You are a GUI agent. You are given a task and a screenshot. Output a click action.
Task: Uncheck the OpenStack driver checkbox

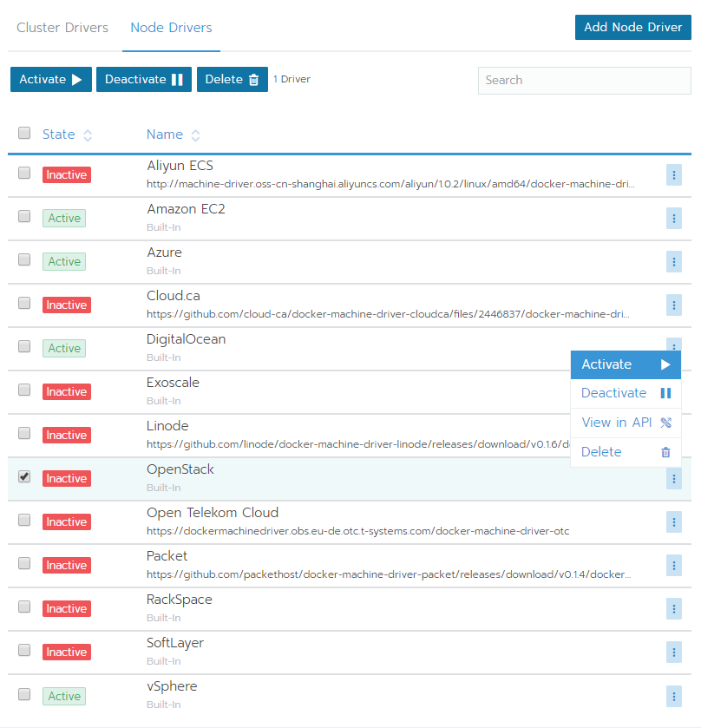pyautogui.click(x=24, y=476)
